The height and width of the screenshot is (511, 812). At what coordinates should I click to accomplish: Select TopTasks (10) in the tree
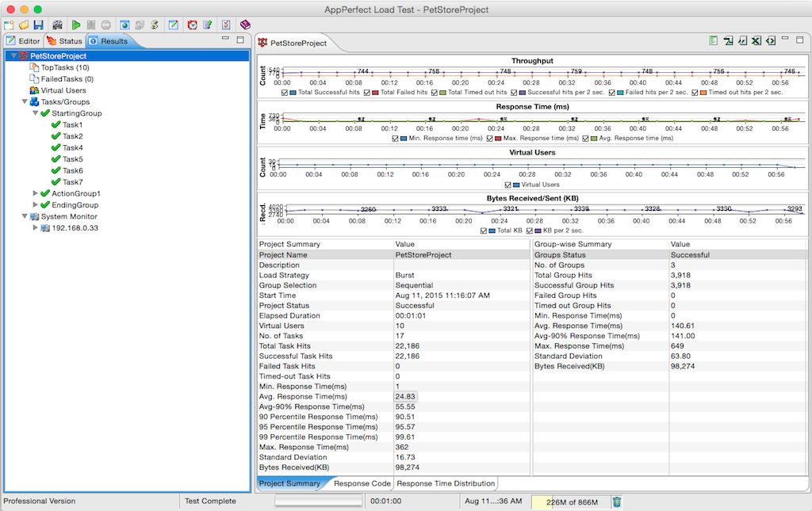coord(65,68)
